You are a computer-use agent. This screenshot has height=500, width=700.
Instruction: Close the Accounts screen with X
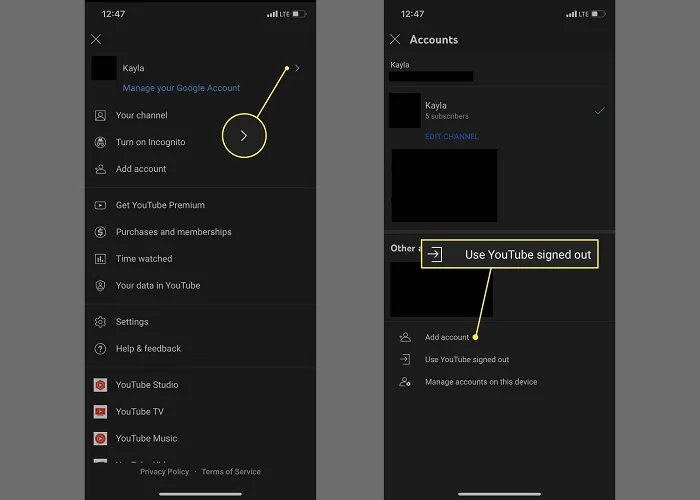point(395,39)
